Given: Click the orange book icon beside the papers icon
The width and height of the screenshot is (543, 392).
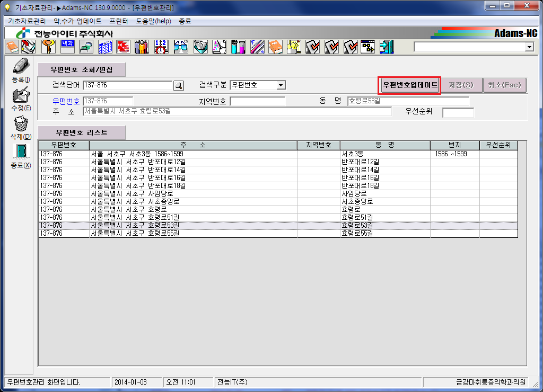Looking at the screenshot, I should pyautogui.click(x=12, y=47).
